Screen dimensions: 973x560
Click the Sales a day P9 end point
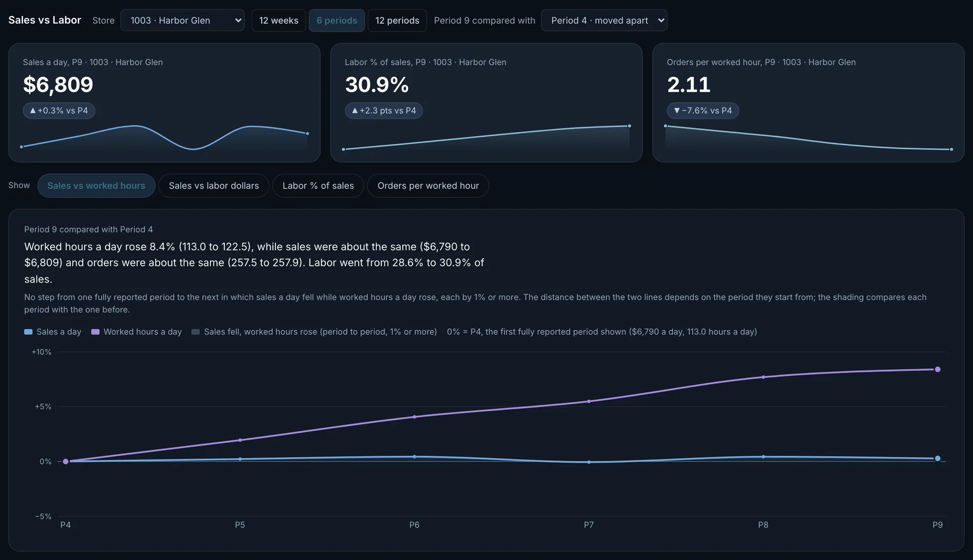coord(937,459)
